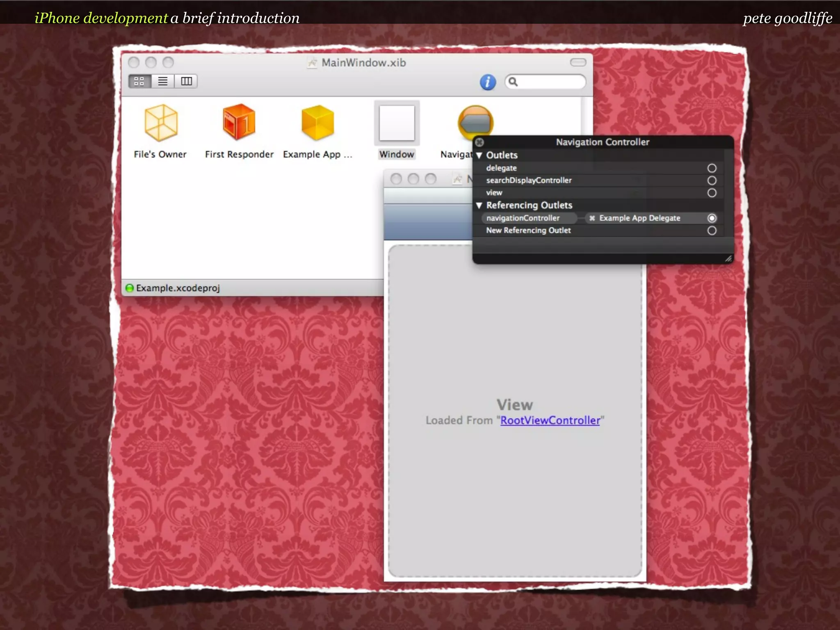Click the toolbar toggle pill in the title bar
The height and width of the screenshot is (630, 840).
pyautogui.click(x=578, y=62)
